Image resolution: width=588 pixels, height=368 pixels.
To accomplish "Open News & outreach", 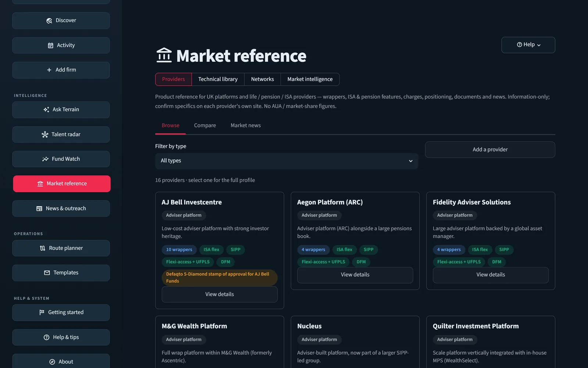I will coord(61,209).
